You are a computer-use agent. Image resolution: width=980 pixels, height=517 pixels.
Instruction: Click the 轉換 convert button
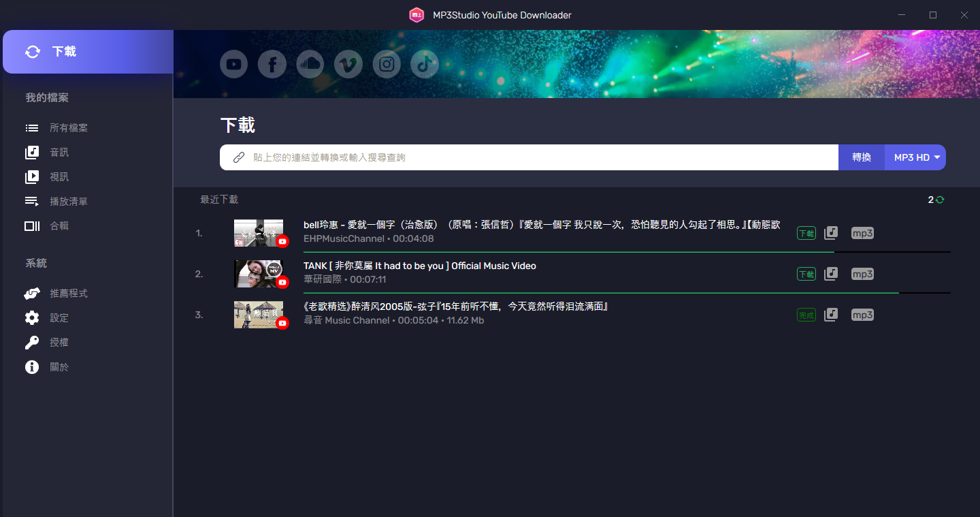click(862, 157)
